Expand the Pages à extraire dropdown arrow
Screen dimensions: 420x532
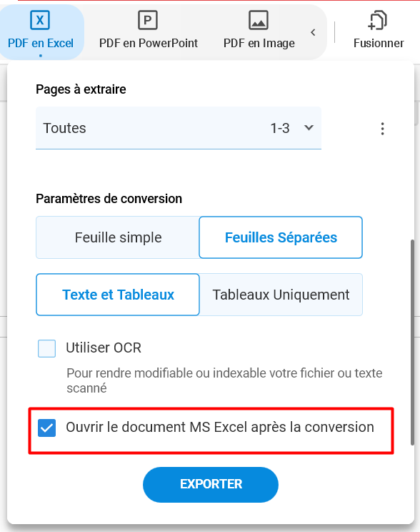pos(309,128)
